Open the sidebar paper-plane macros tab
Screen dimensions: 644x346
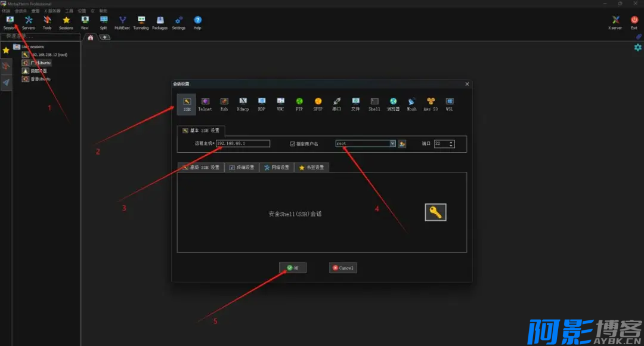click(6, 82)
